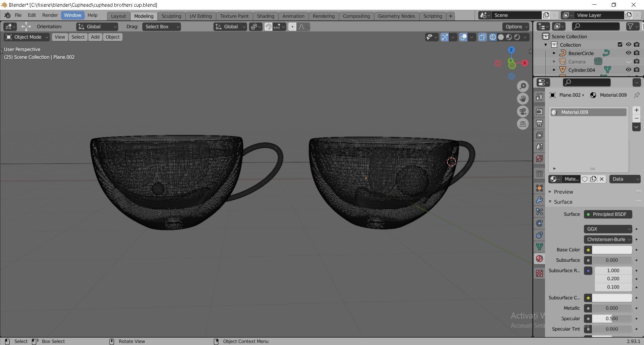Switch to the Geometry Nodes workspace tab
The width and height of the screenshot is (644, 345).
[396, 16]
